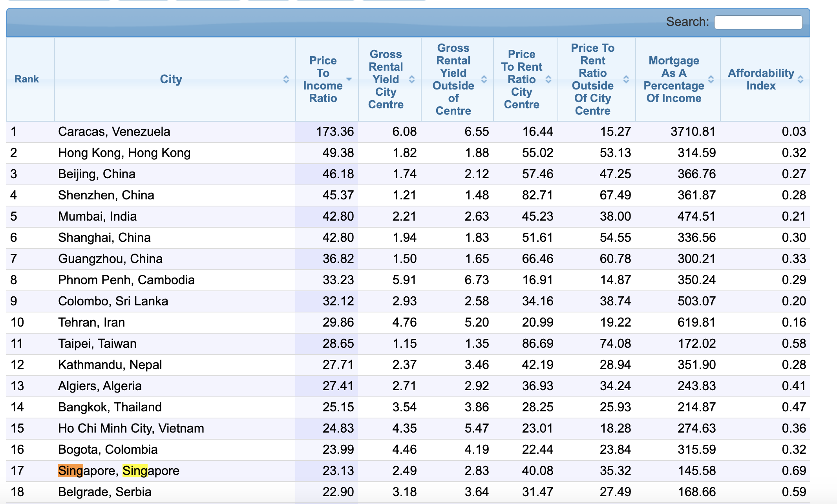837x504 pixels.
Task: Click the 49.38 value in Hong Kong row
Action: point(338,153)
